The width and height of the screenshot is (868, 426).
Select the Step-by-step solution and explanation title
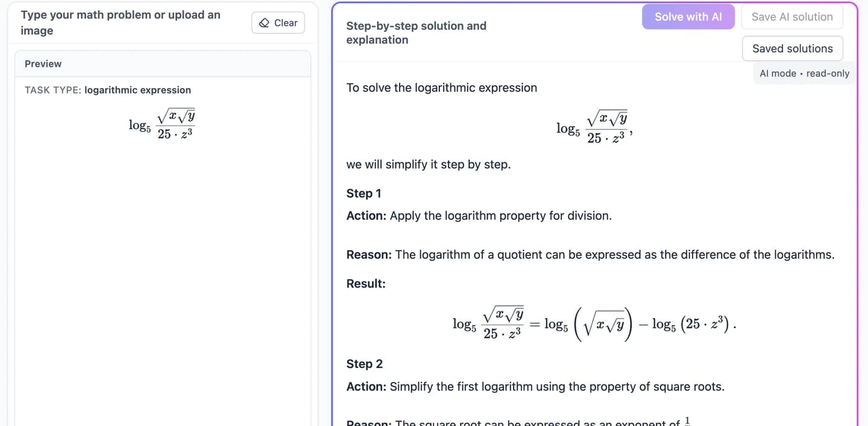(416, 33)
